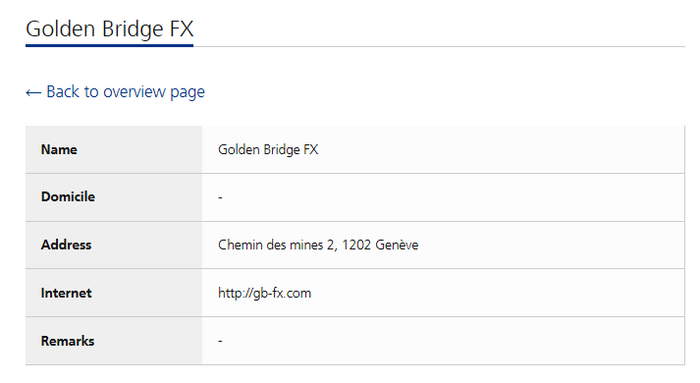Click the gray line right of the heading

(x=439, y=46)
